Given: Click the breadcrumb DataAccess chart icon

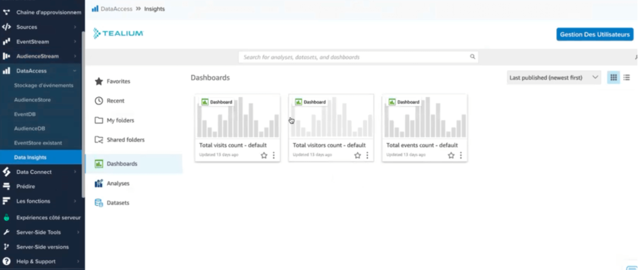Looking at the screenshot, I should click(x=95, y=9).
